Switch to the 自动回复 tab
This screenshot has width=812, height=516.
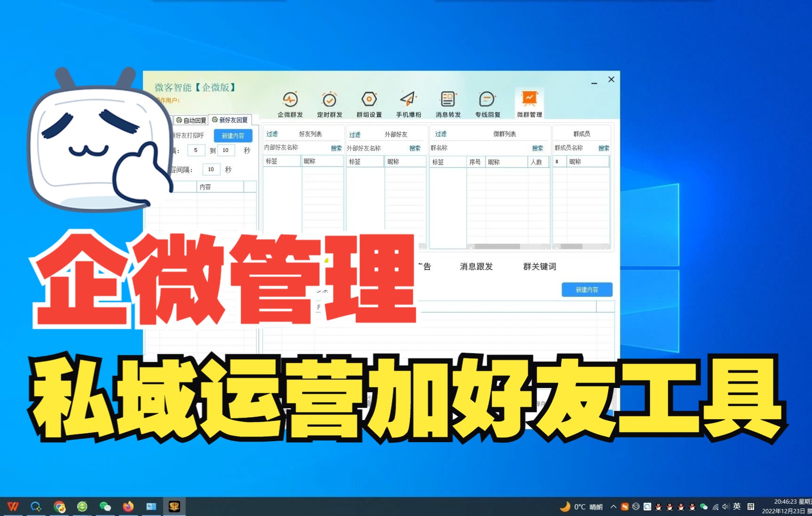tap(191, 120)
